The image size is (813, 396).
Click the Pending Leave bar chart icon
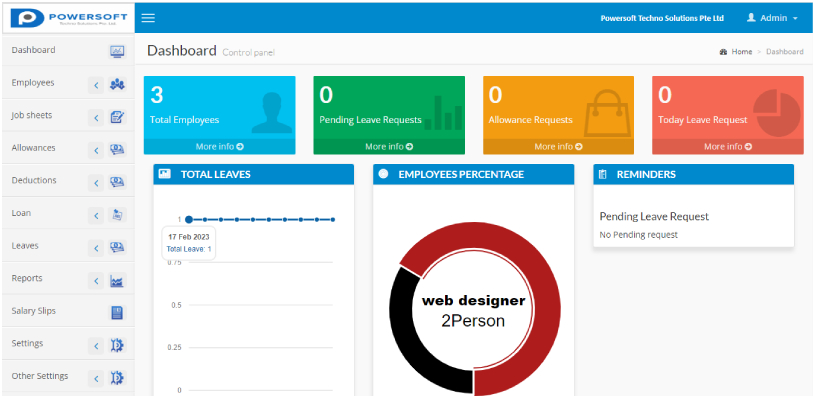443,112
